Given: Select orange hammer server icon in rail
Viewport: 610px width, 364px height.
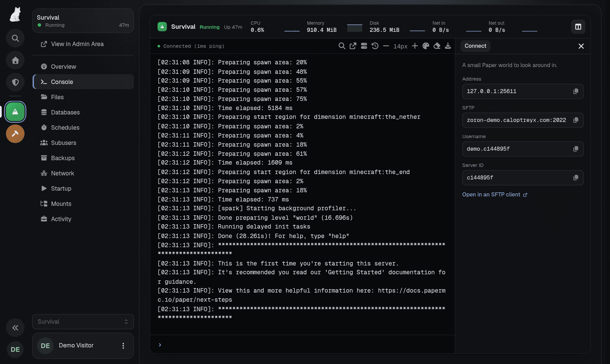Looking at the screenshot, I should tap(15, 134).
